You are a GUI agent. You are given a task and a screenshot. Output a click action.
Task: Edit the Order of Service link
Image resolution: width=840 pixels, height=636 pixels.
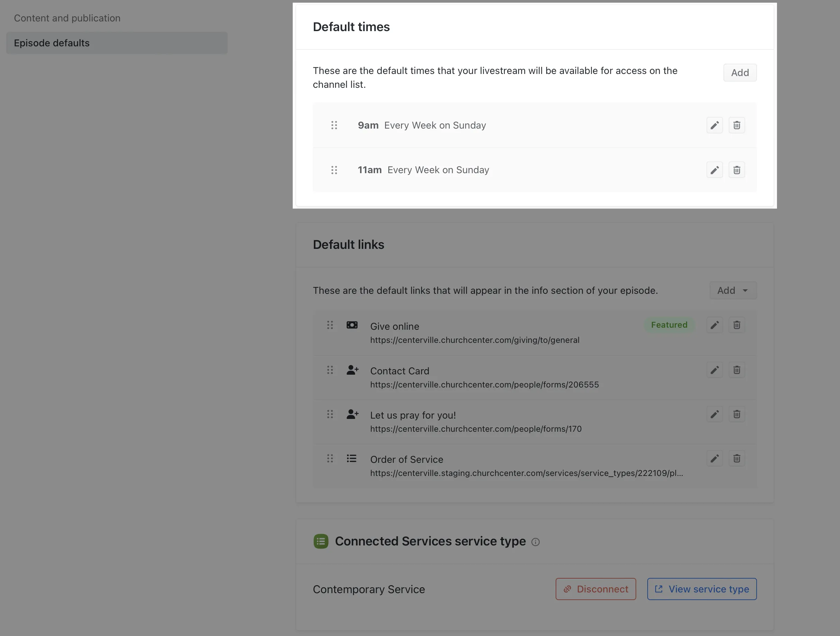pyautogui.click(x=714, y=459)
